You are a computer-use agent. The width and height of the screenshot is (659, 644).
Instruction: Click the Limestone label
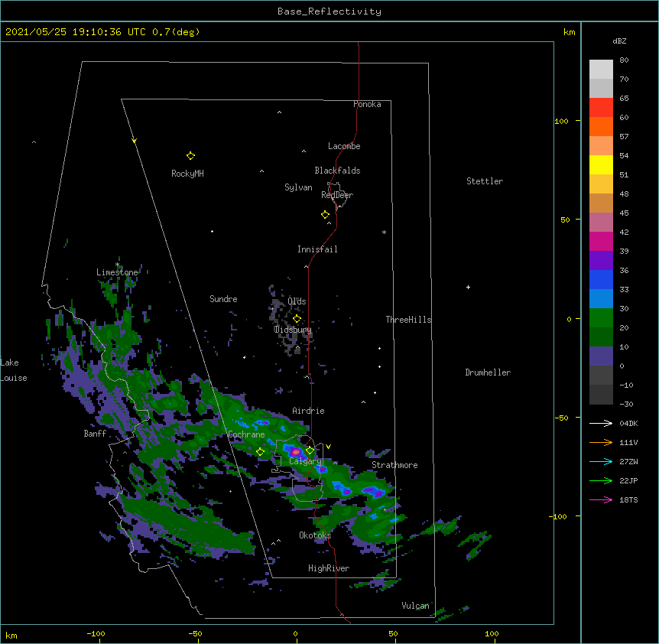point(117,272)
